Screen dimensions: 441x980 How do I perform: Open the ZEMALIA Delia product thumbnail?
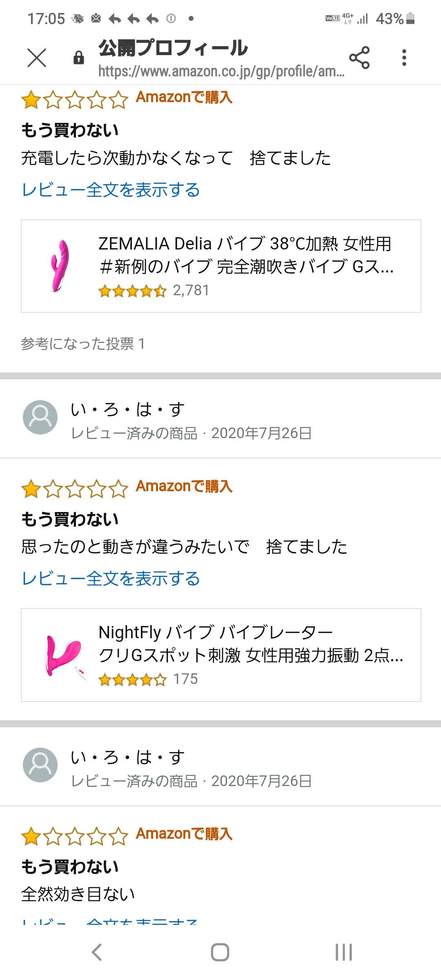[60, 266]
